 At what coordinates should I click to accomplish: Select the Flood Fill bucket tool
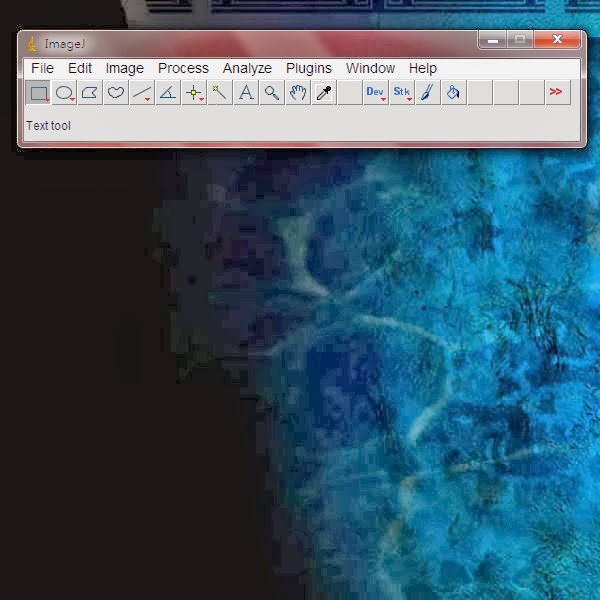click(454, 92)
